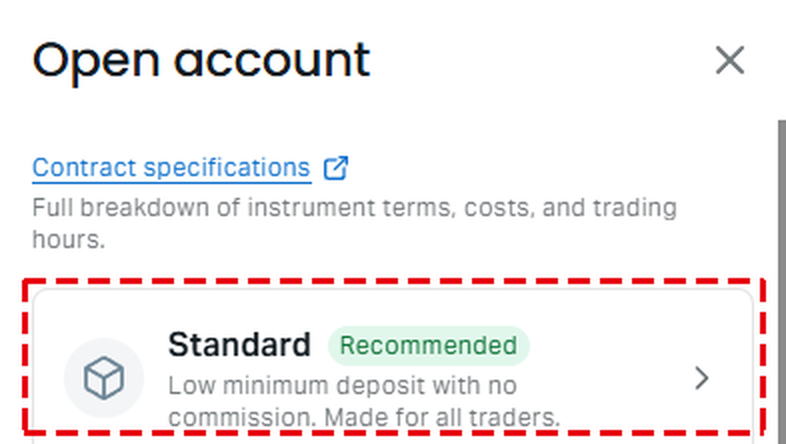Image resolution: width=786 pixels, height=444 pixels.
Task: Click the Open account heading
Action: [x=201, y=61]
